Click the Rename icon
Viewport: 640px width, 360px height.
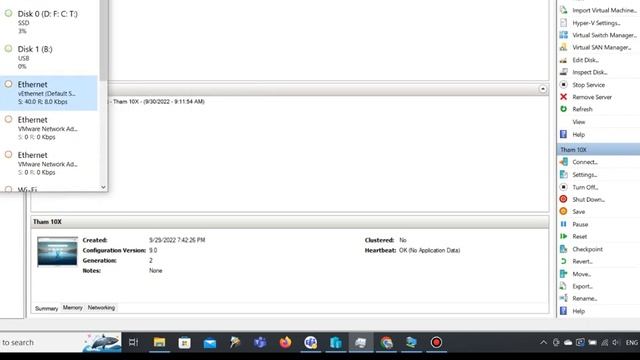tap(564, 298)
